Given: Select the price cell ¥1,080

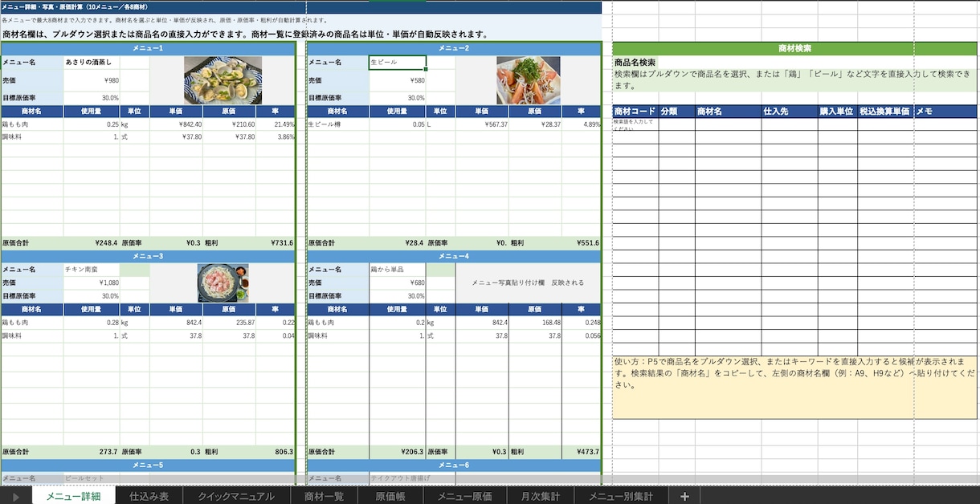Looking at the screenshot, I should click(92, 282).
